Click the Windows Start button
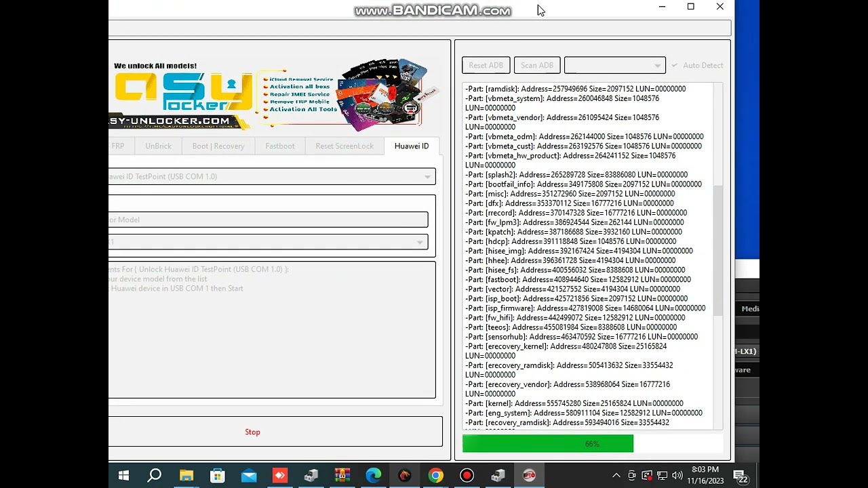The image size is (868, 488). tap(123, 475)
